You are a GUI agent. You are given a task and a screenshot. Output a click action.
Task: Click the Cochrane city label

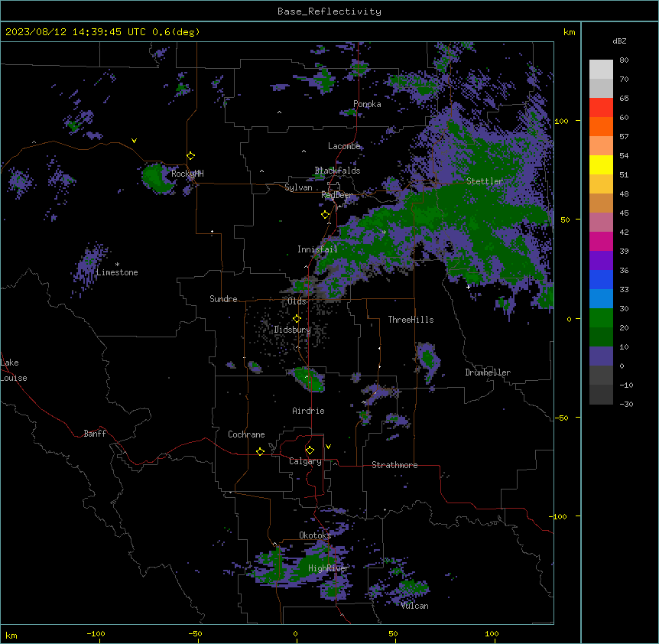(x=246, y=434)
